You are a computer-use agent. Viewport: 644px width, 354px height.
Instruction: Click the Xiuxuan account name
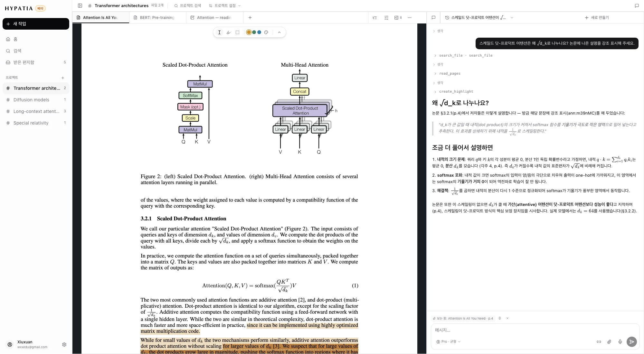(x=25, y=342)
